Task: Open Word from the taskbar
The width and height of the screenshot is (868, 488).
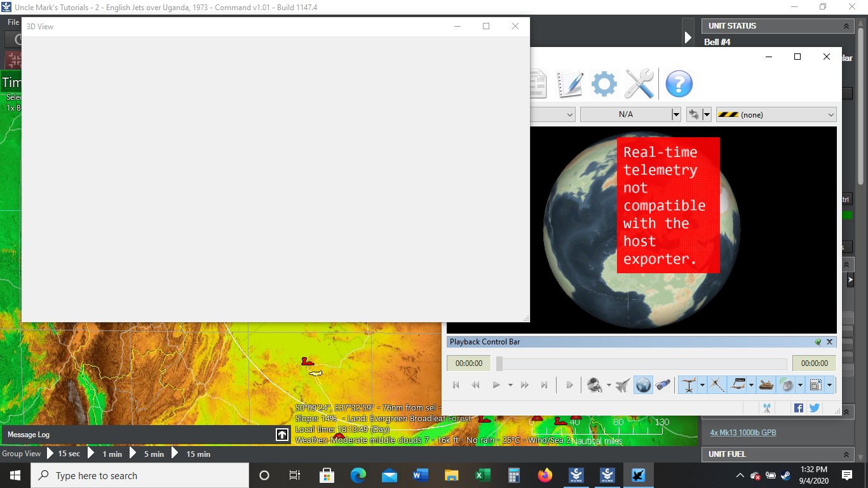Action: pos(420,475)
